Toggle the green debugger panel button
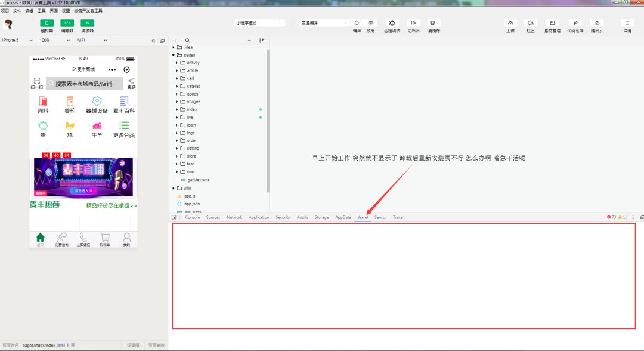The image size is (644, 351). coord(88,23)
